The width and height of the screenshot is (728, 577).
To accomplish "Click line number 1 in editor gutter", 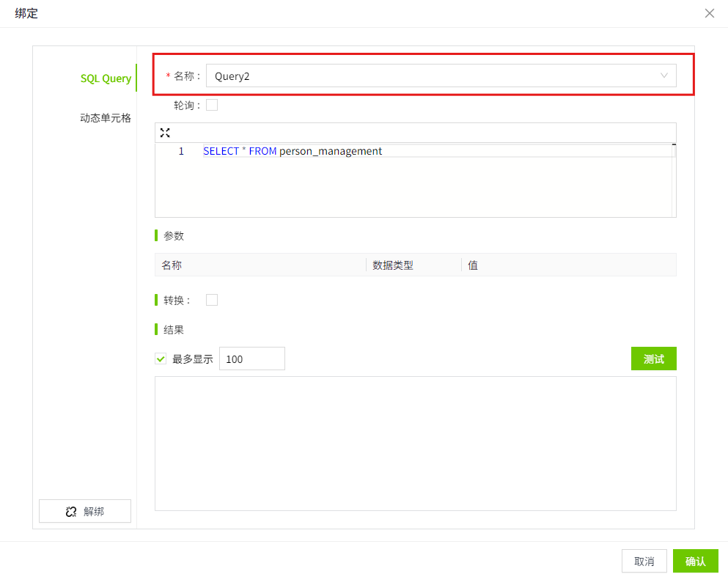I will coord(181,151).
